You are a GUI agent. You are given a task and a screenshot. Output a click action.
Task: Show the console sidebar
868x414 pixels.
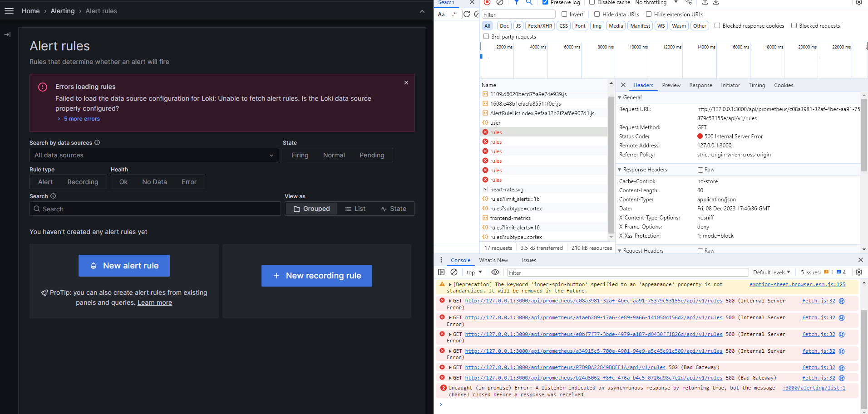click(441, 272)
